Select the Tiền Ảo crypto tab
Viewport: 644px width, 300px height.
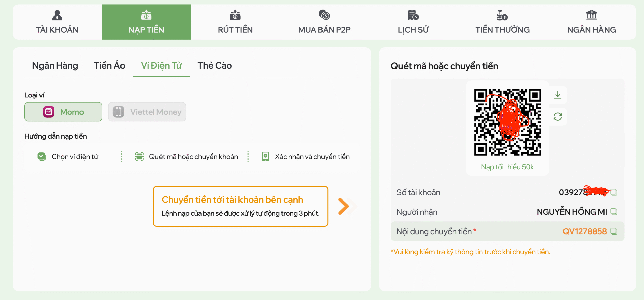pyautogui.click(x=109, y=65)
